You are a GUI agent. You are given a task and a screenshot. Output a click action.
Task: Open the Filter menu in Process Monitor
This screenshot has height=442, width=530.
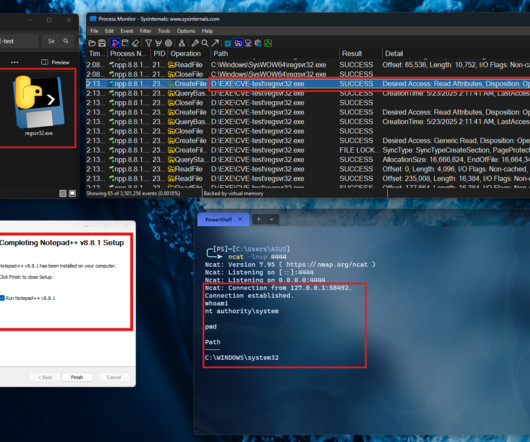[x=146, y=31]
